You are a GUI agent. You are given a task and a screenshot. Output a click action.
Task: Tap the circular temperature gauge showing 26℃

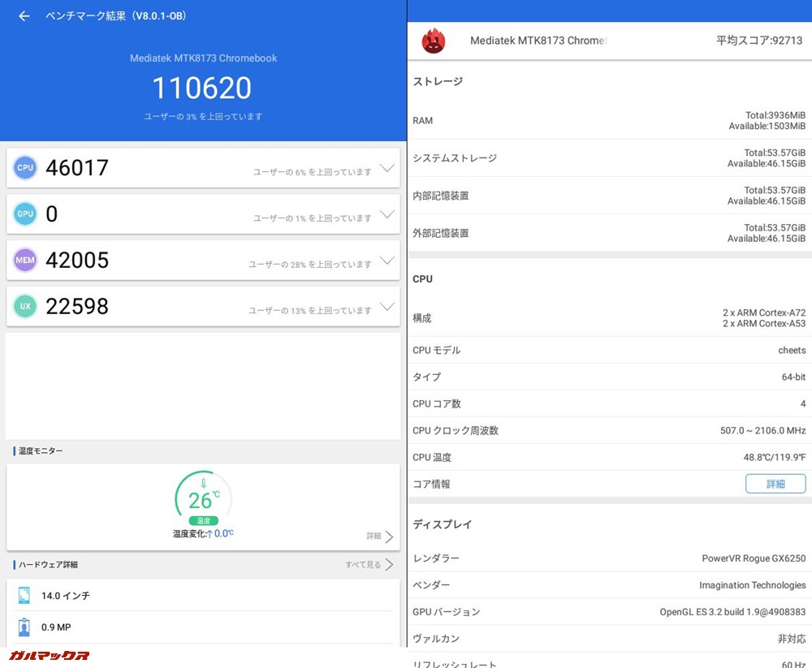click(202, 495)
